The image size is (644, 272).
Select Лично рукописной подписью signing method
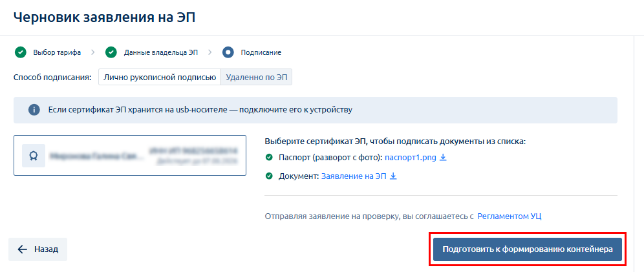pyautogui.click(x=160, y=77)
